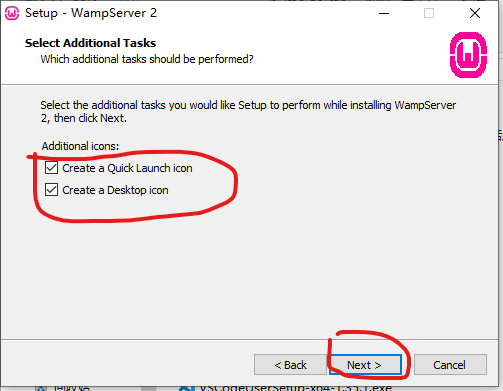This screenshot has width=503, height=391.
Task: Click the 'Additional icons:' group label
Action: click(80, 146)
